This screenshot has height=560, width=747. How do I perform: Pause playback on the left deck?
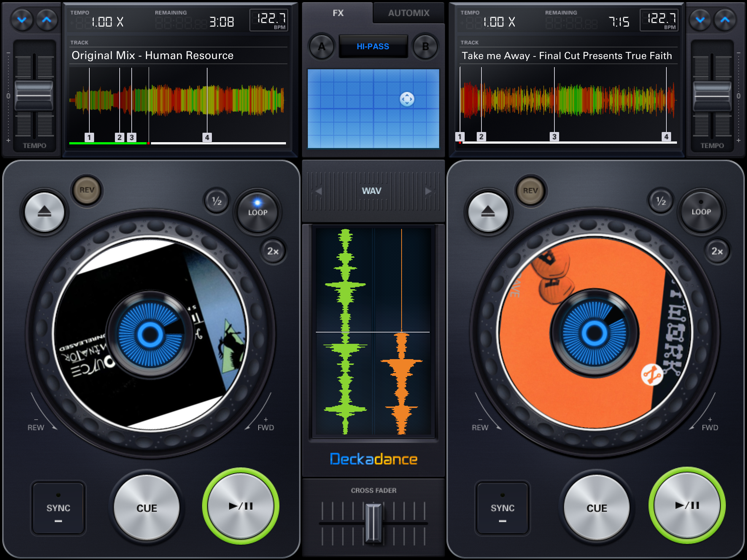[x=241, y=506]
